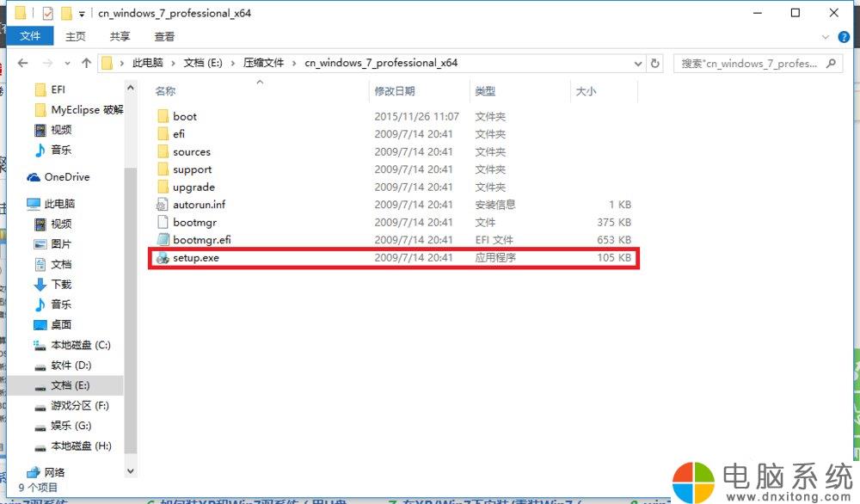Select the setup.exe file name
The height and width of the screenshot is (504, 860).
196,258
